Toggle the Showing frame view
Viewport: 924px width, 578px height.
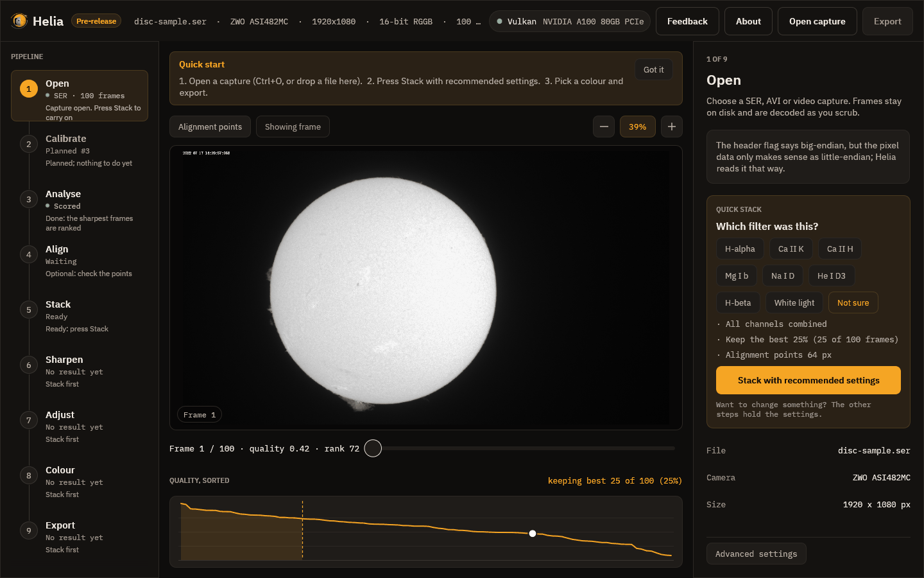click(293, 127)
